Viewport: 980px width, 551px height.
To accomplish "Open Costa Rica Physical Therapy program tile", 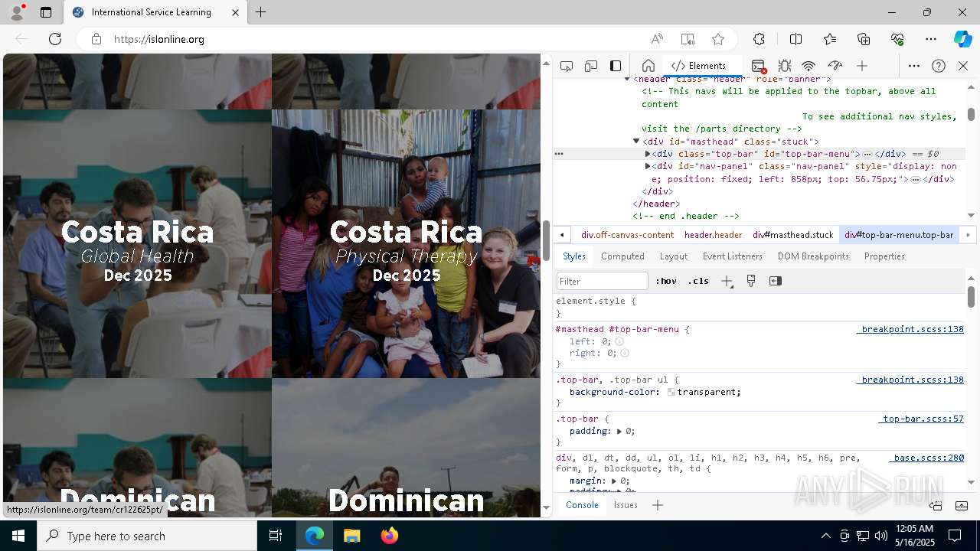I will tap(407, 243).
